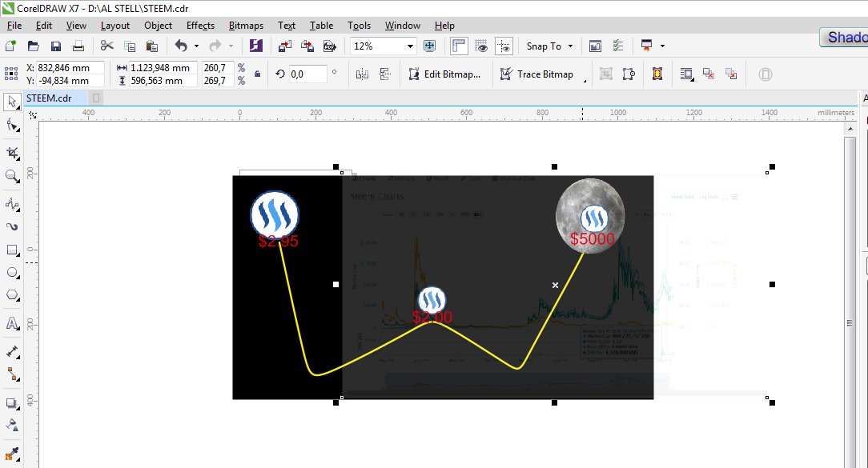Toggle Show Grid eye icon

[481, 46]
